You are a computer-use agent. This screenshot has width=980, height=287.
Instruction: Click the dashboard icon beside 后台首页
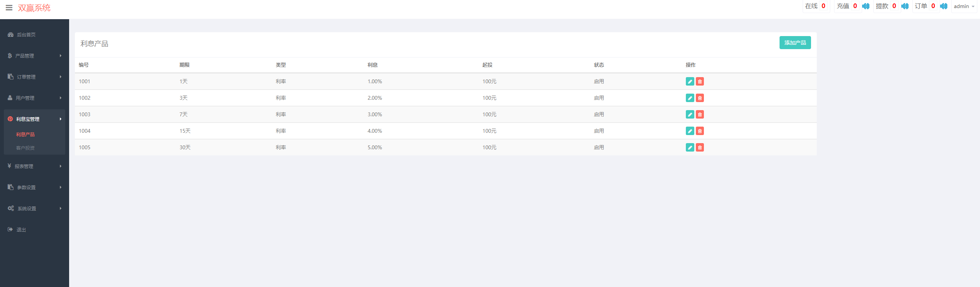tap(10, 35)
